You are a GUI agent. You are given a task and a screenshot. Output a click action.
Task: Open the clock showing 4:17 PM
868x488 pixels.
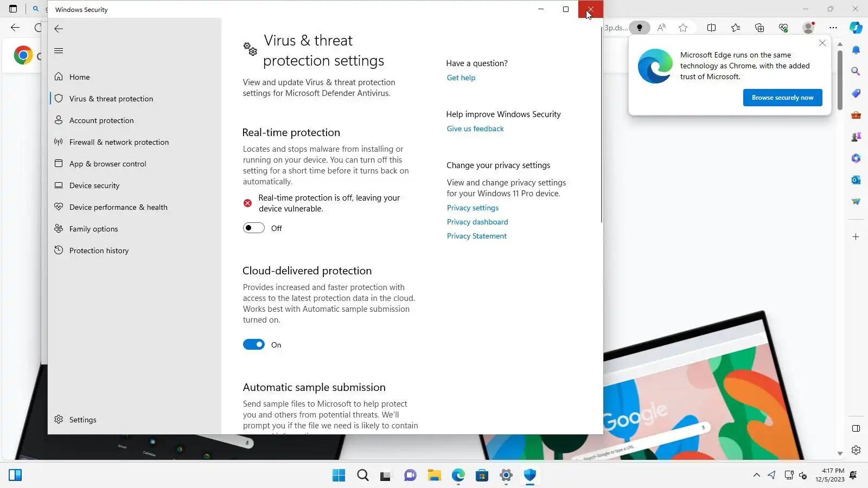point(829,475)
